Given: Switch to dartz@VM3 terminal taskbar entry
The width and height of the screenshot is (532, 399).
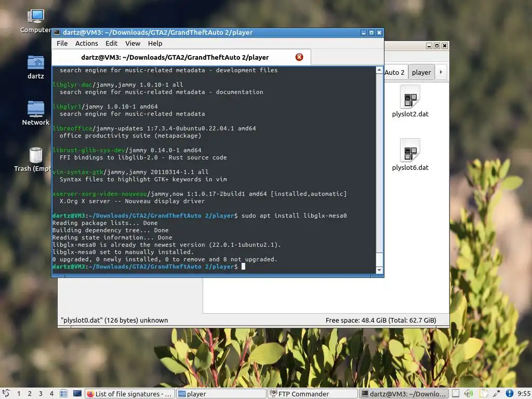Looking at the screenshot, I should (x=404, y=394).
